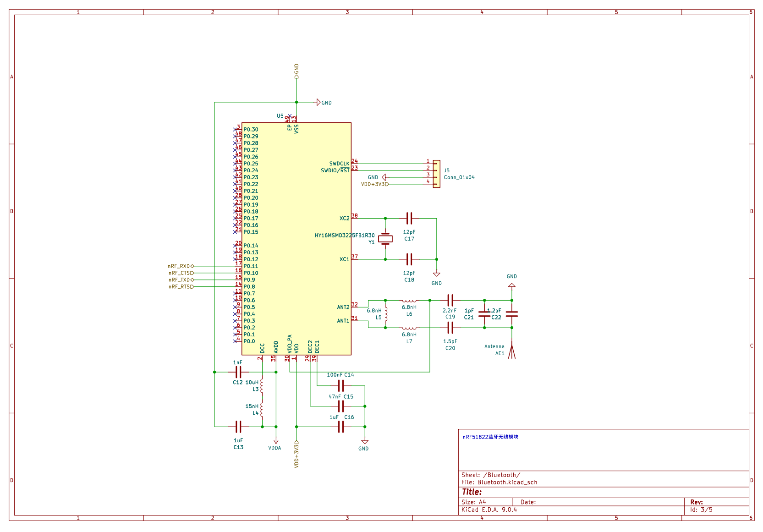
Task: Select the L5 vertical inductor symbol
Action: pos(386,314)
